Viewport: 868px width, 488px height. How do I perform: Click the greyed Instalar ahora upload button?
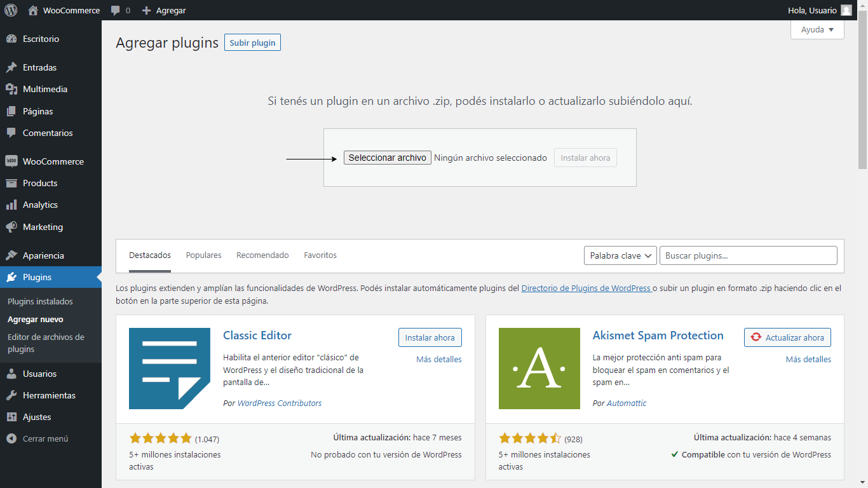coord(585,158)
